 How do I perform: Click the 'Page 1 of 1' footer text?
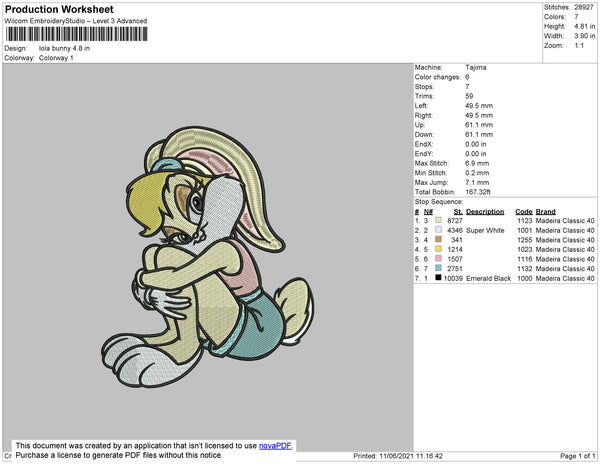(x=578, y=456)
